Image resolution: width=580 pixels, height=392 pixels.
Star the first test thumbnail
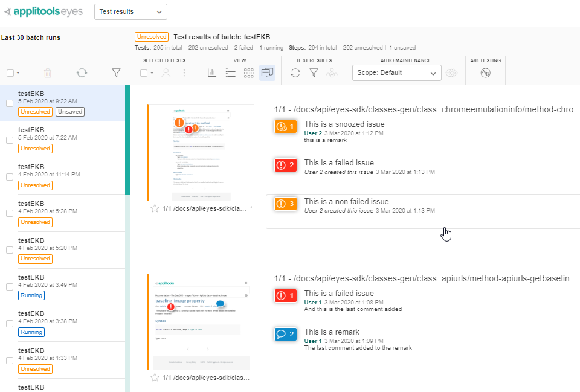tap(155, 208)
